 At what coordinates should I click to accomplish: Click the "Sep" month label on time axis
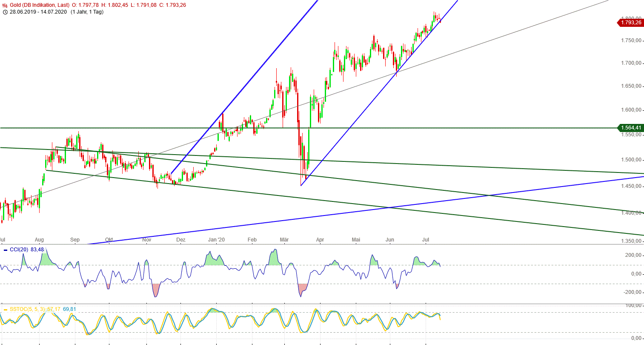coord(75,240)
